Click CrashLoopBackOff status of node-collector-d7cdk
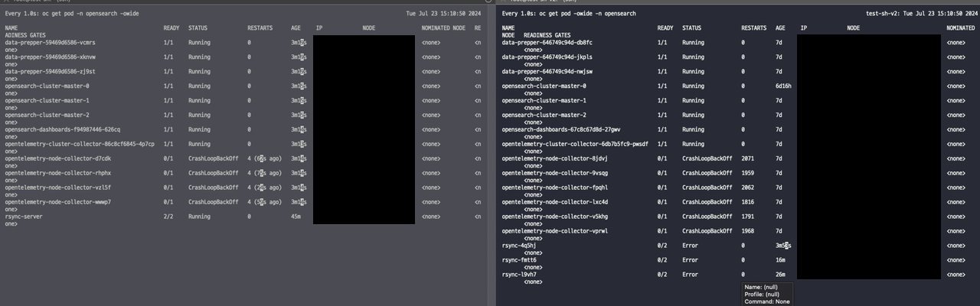980x306 pixels. pos(214,159)
